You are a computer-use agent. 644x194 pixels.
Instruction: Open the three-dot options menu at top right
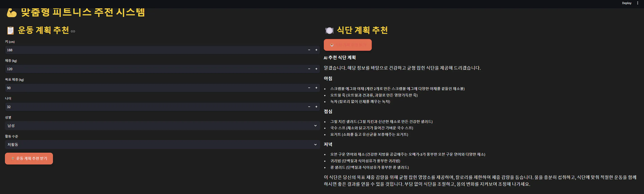pyautogui.click(x=638, y=3)
